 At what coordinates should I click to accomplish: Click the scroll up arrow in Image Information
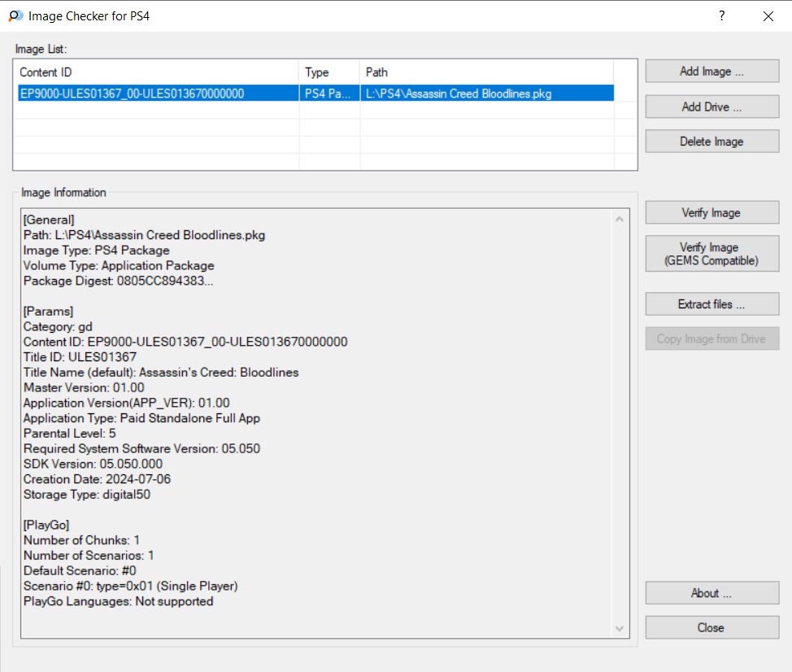[620, 220]
